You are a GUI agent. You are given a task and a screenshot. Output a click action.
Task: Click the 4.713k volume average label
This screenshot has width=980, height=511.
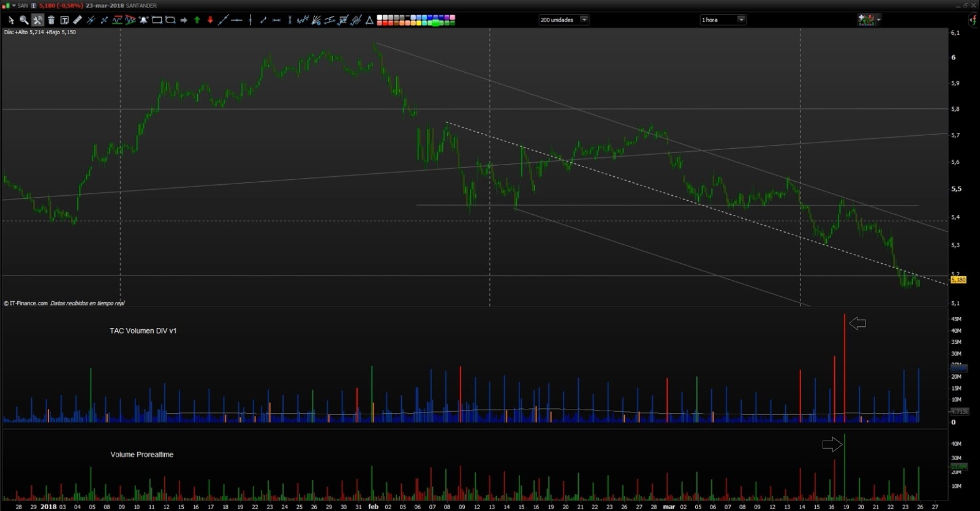tap(959, 412)
